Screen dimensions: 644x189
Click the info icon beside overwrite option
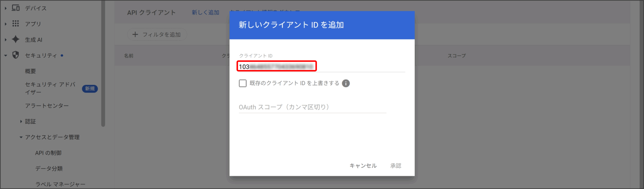coord(346,83)
